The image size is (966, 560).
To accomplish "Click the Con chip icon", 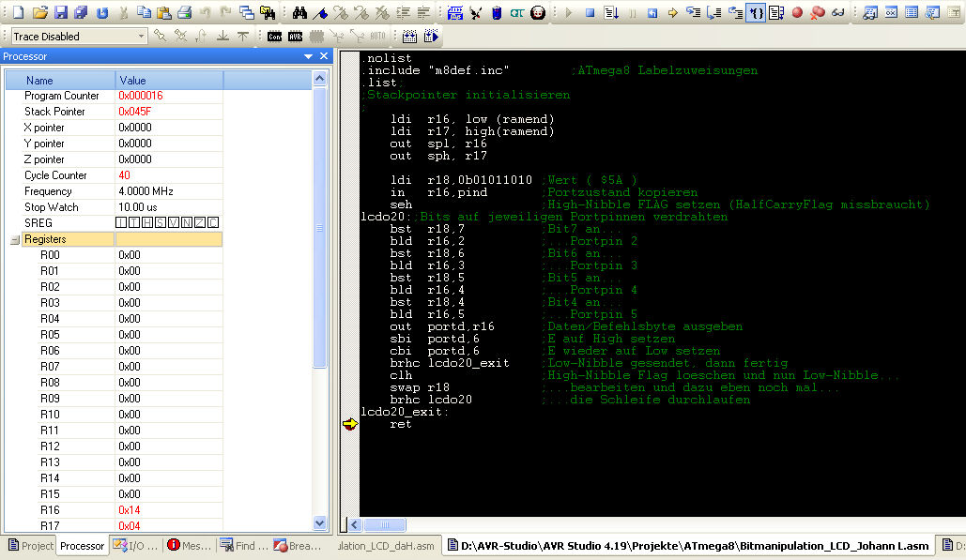I will click(x=275, y=37).
